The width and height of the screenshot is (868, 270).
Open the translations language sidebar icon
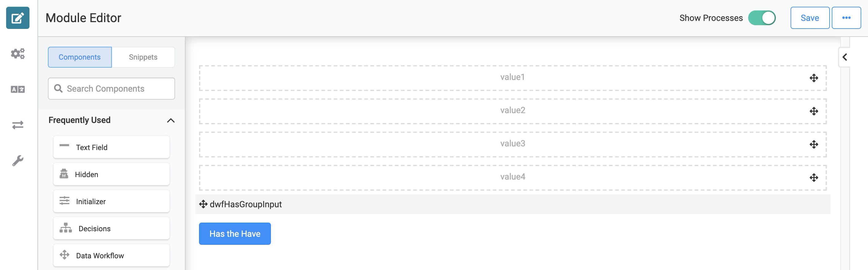point(18,89)
